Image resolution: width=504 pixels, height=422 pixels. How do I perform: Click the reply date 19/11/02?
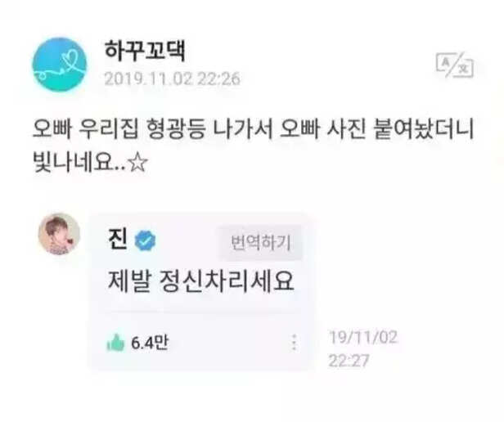[x=363, y=337]
